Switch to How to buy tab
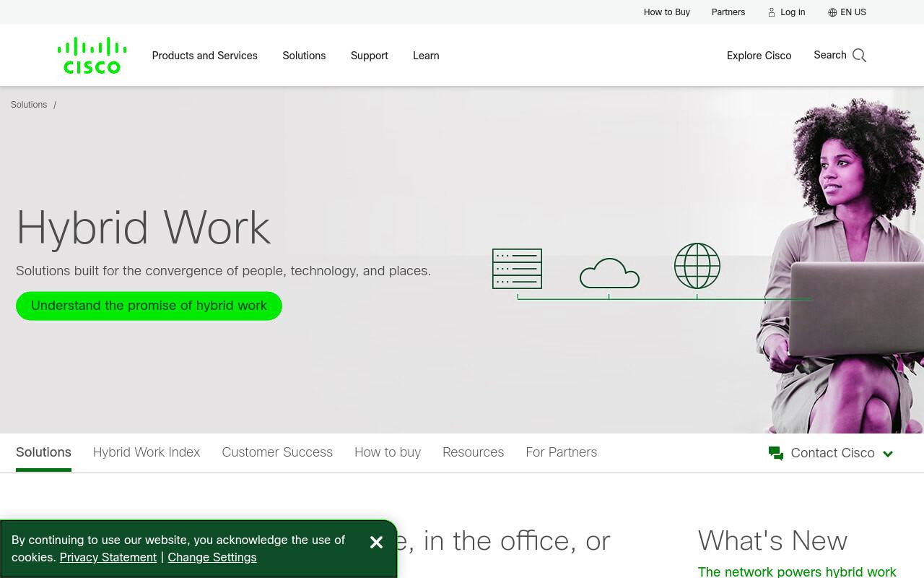924x578 pixels. [x=388, y=452]
